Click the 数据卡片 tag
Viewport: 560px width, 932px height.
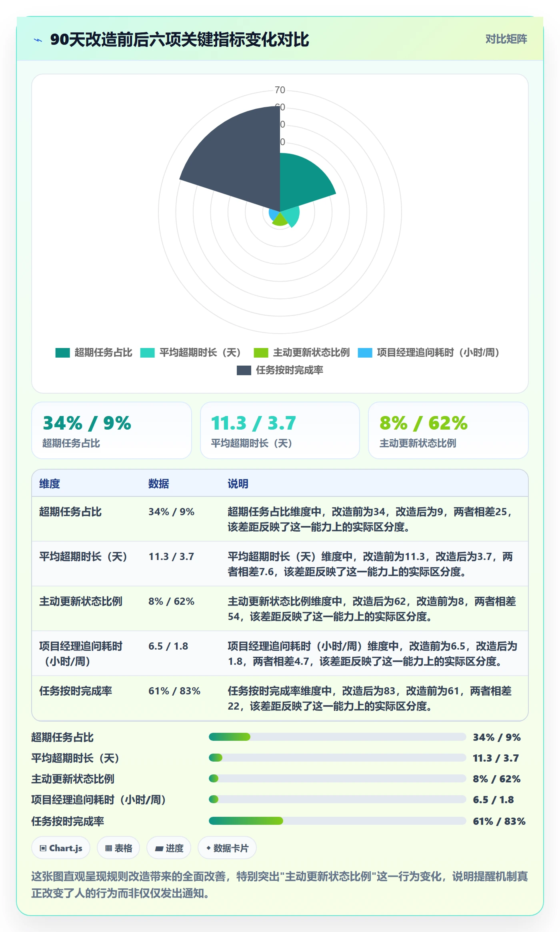click(227, 848)
